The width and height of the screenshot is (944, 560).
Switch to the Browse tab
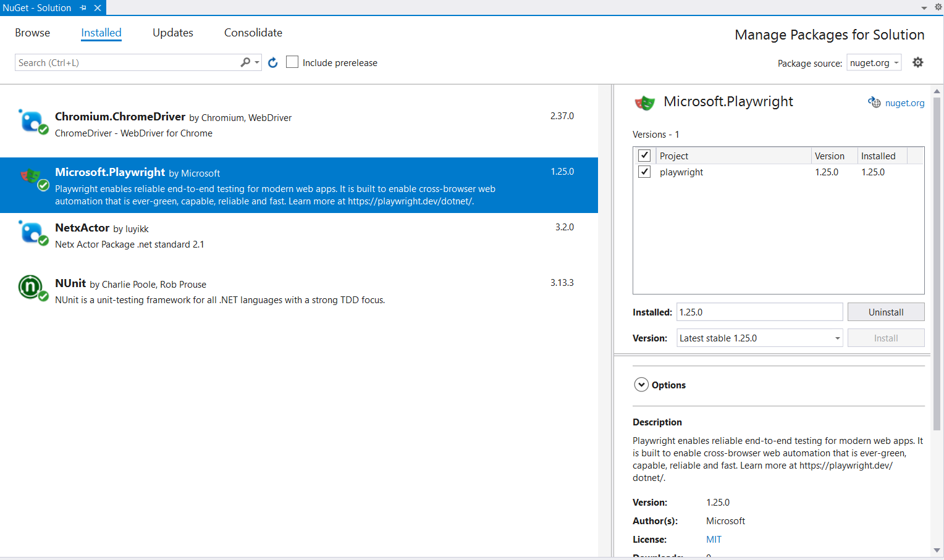point(33,33)
